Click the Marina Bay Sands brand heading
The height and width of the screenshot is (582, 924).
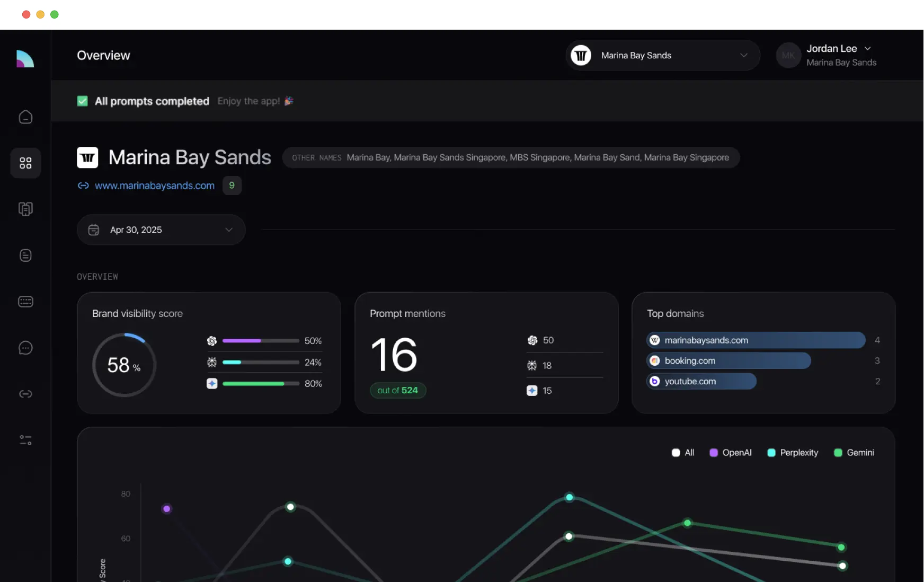coord(190,157)
